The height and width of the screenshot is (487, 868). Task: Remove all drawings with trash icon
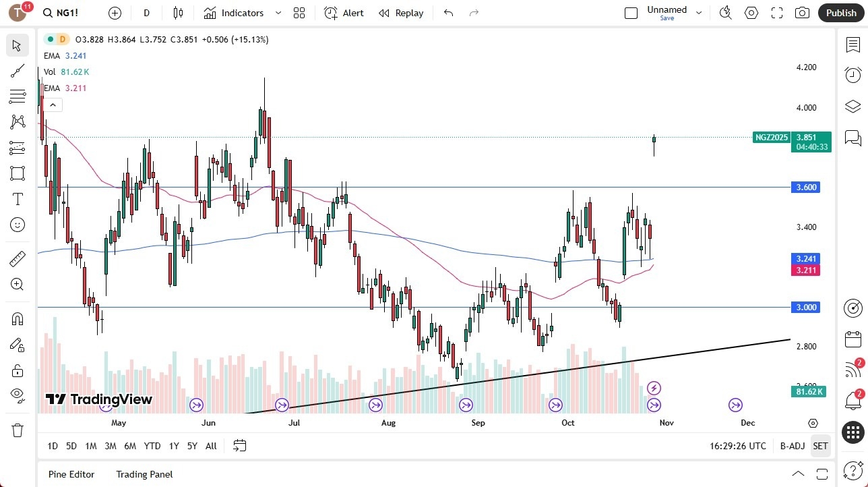(18, 430)
